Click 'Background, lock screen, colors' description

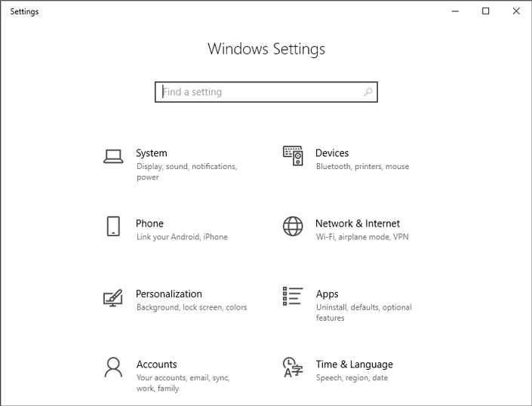pyautogui.click(x=192, y=307)
